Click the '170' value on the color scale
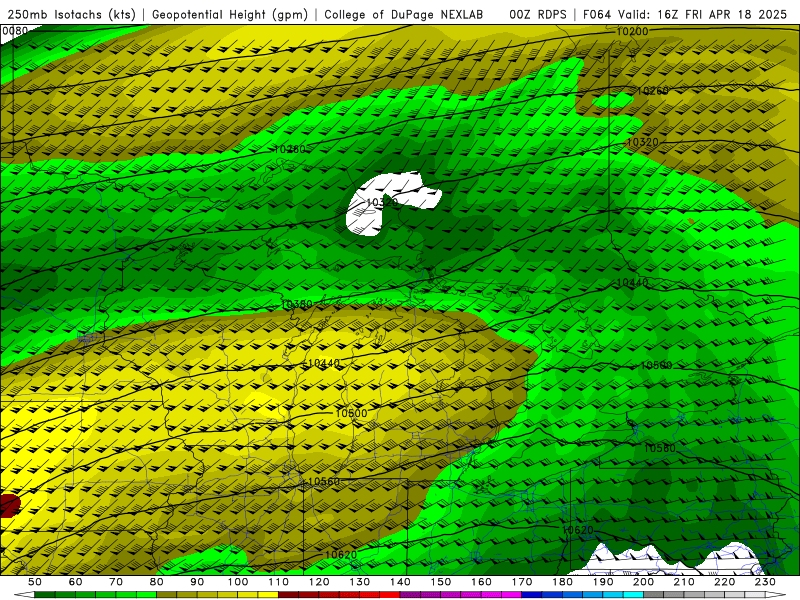This screenshot has height=600, width=800. click(x=521, y=582)
